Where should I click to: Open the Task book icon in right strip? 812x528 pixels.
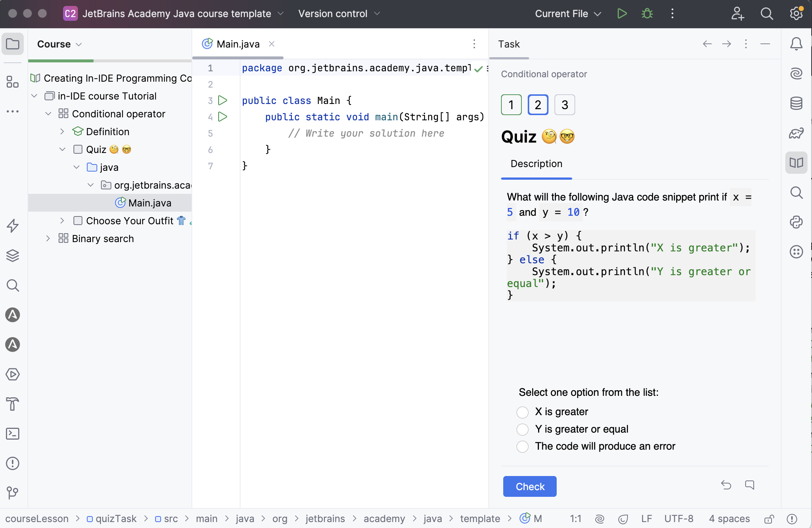(796, 163)
